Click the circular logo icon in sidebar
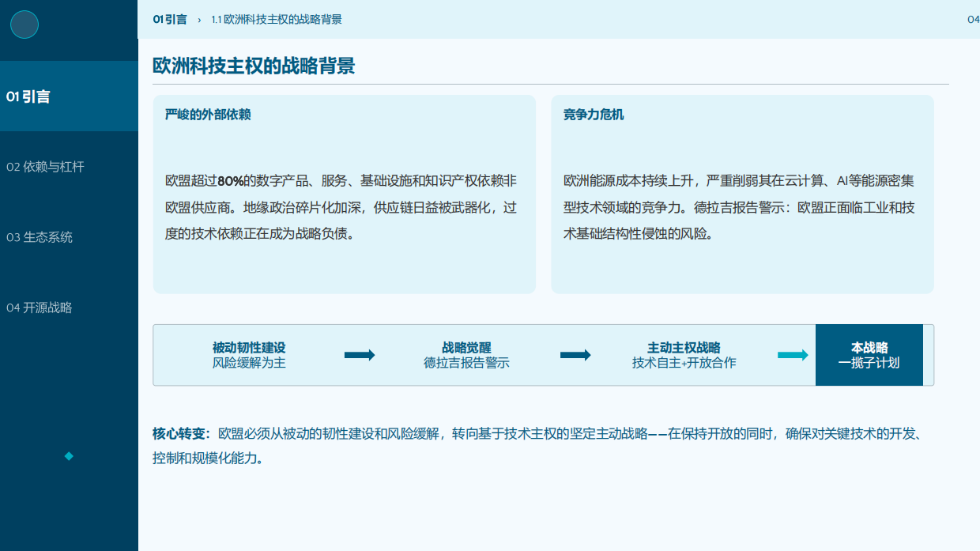 (24, 25)
